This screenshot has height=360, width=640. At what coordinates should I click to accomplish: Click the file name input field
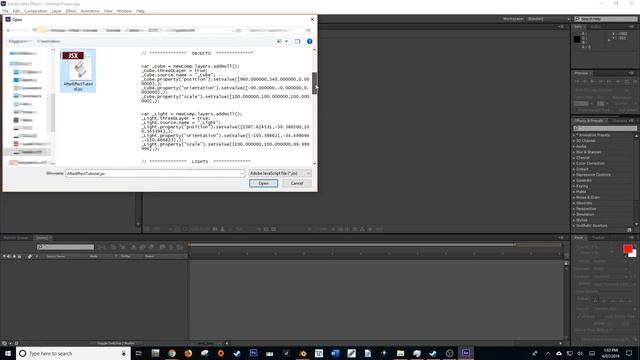tap(152, 173)
